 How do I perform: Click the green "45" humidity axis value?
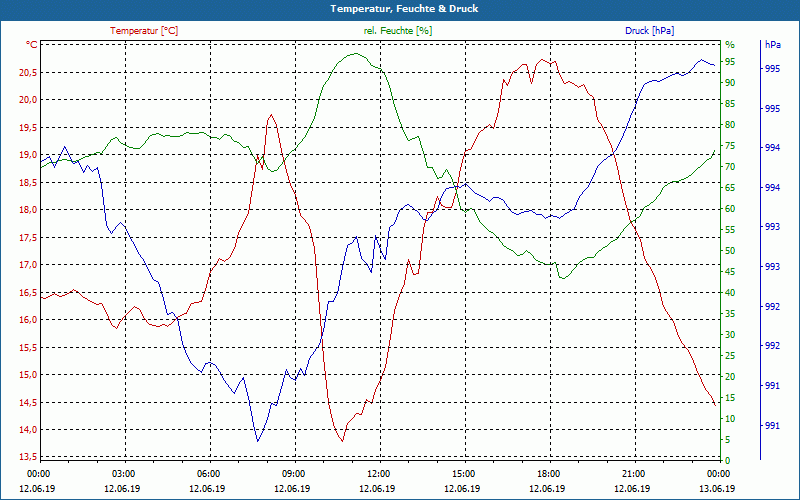coord(730,272)
